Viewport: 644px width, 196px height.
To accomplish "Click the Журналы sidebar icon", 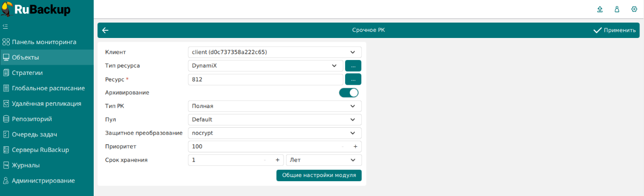I will pyautogui.click(x=6, y=165).
